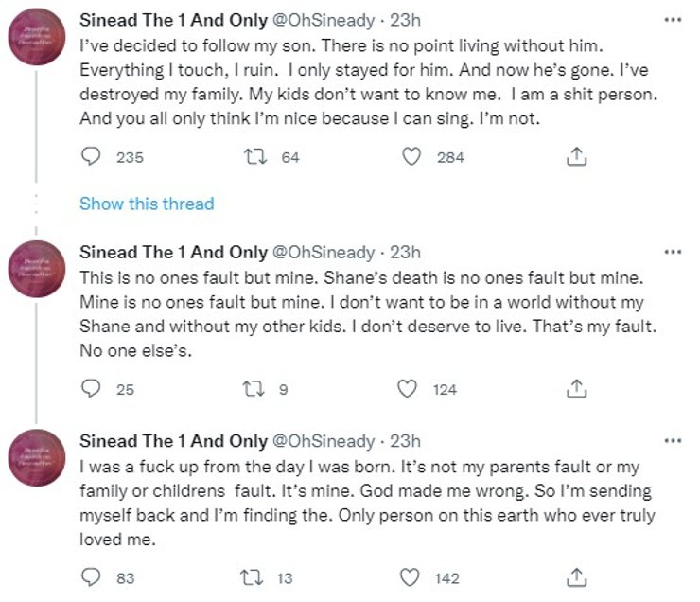The height and width of the screenshot is (602, 700).
Task: Open the three-dot menu on second tweet
Action: coord(672,252)
